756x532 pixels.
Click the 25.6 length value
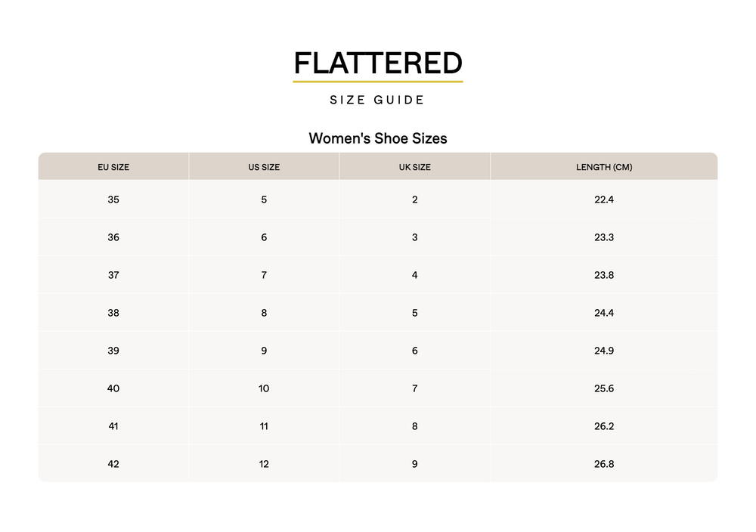pyautogui.click(x=603, y=388)
